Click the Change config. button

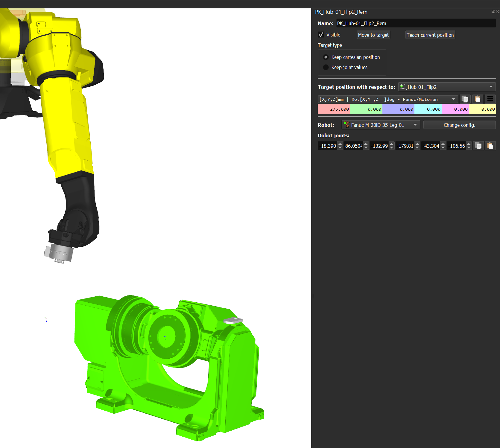[x=459, y=125]
